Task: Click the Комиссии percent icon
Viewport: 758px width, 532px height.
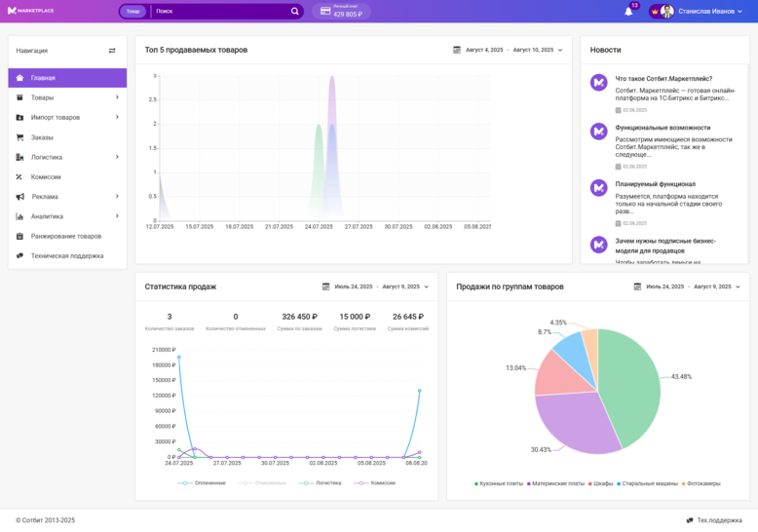Action: 20,176
